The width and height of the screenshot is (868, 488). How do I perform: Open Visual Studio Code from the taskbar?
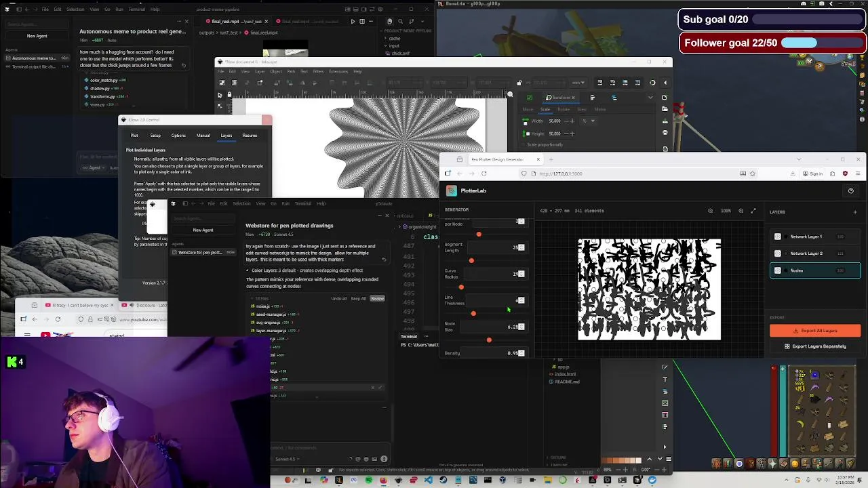point(428,480)
